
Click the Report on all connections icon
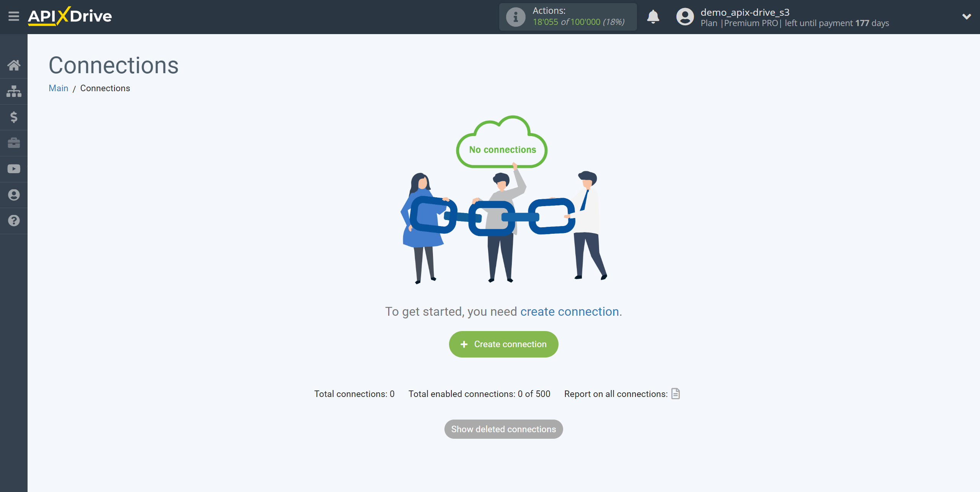[x=676, y=394]
